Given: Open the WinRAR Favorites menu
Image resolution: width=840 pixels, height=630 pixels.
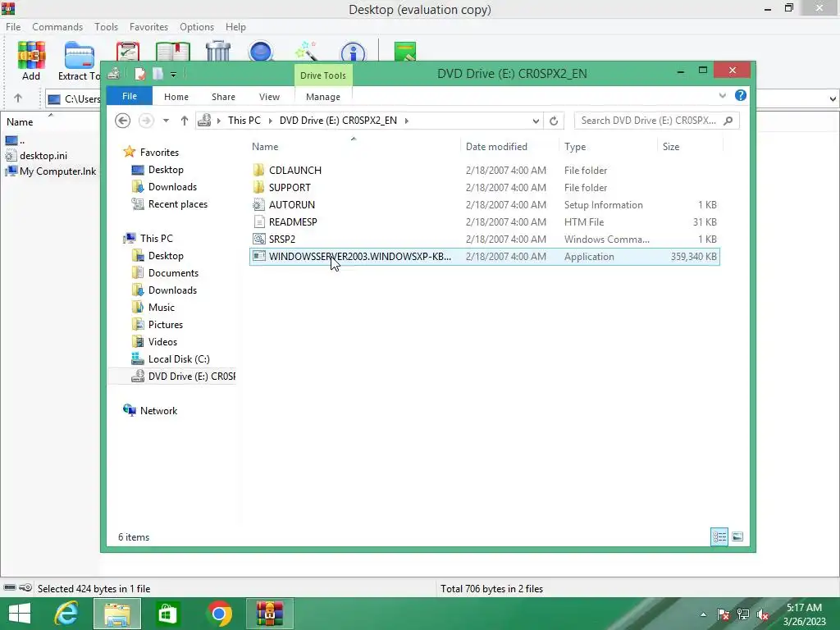Looking at the screenshot, I should click(x=148, y=27).
